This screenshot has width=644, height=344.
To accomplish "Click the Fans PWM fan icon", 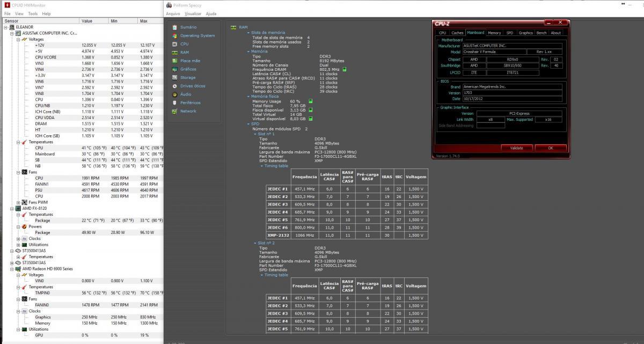I will pos(24,202).
